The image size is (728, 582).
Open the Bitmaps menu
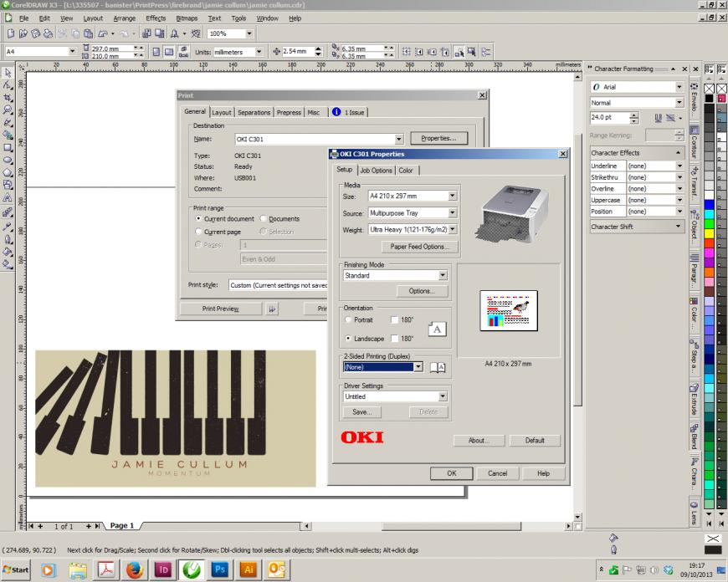(x=187, y=18)
